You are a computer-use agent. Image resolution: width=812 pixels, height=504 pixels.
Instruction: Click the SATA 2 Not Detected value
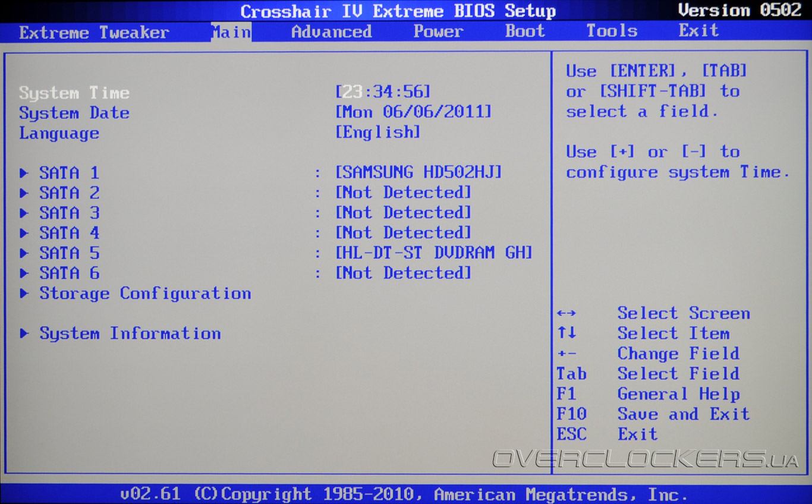[403, 193]
